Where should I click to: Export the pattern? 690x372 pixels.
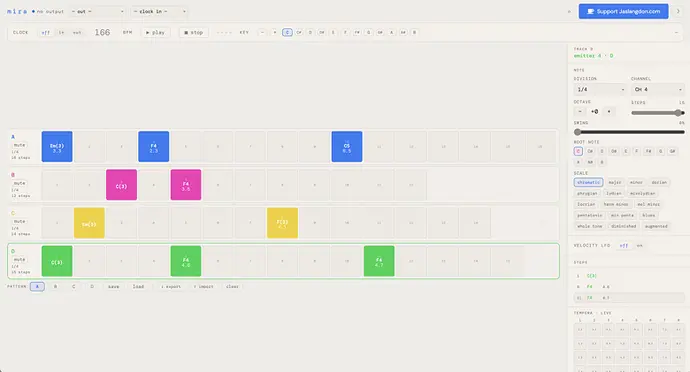[x=171, y=287]
